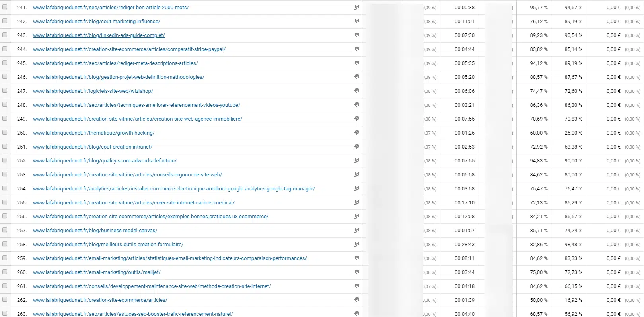Click the cout-marketing-influence URL
The height and width of the screenshot is (317, 644).
coord(96,22)
